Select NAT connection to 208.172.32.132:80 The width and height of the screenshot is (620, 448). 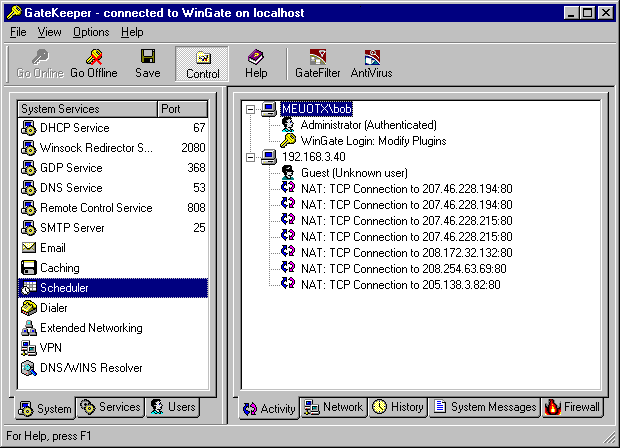(406, 253)
